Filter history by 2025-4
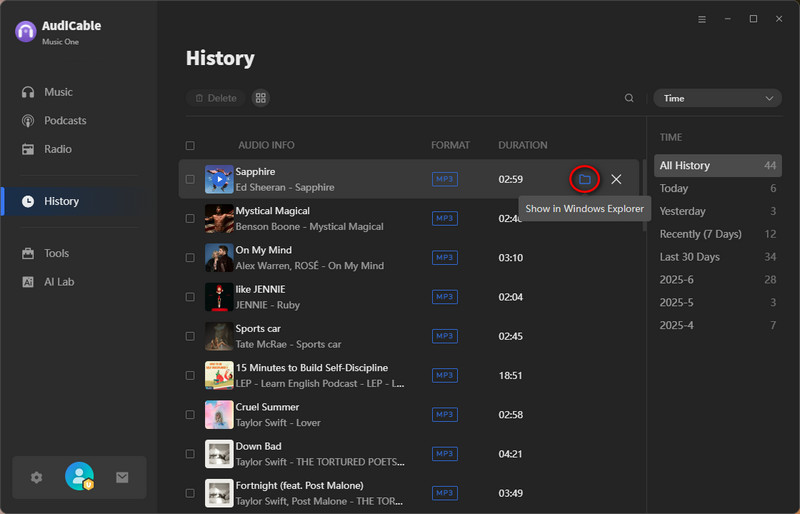This screenshot has width=800, height=514. pos(717,325)
